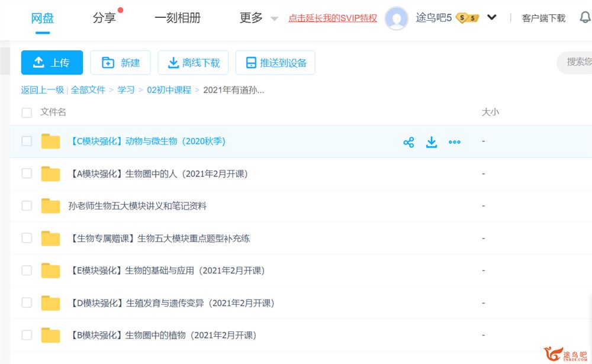Click the notification bell icon

pyautogui.click(x=585, y=17)
